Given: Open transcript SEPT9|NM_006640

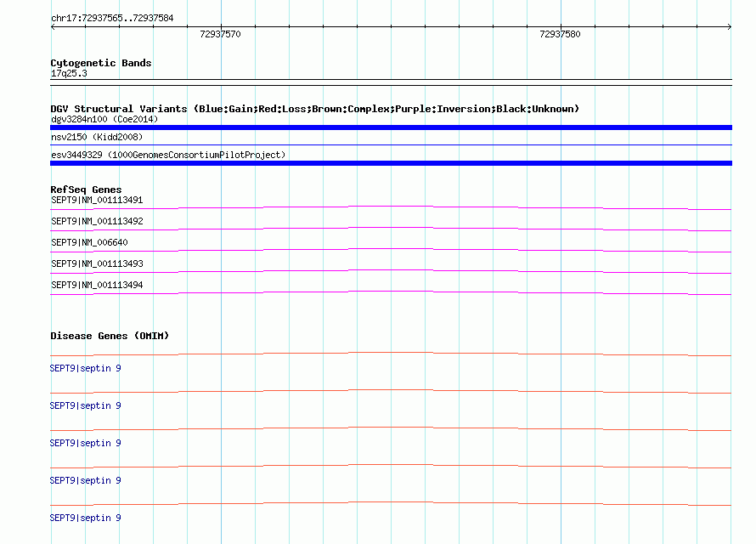Looking at the screenshot, I should [x=89, y=242].
